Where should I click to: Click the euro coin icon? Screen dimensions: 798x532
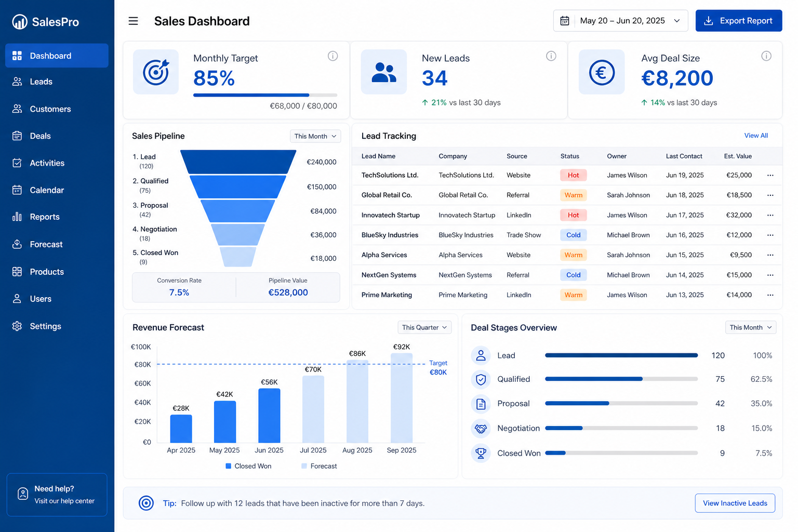(602, 72)
